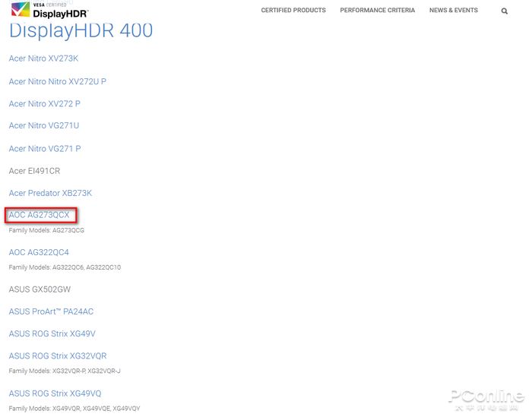Viewport: 532px width, 417px height.
Task: Open the Performance Criteria menu
Action: pyautogui.click(x=377, y=10)
